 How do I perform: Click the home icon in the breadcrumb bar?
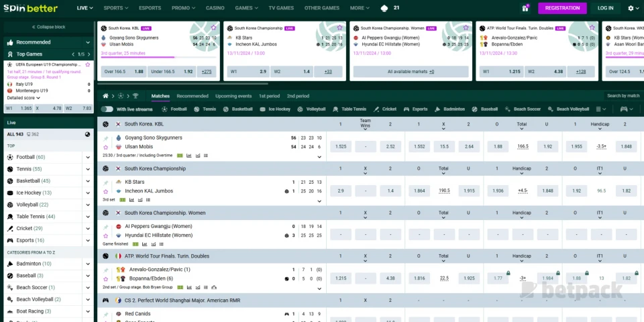click(105, 96)
